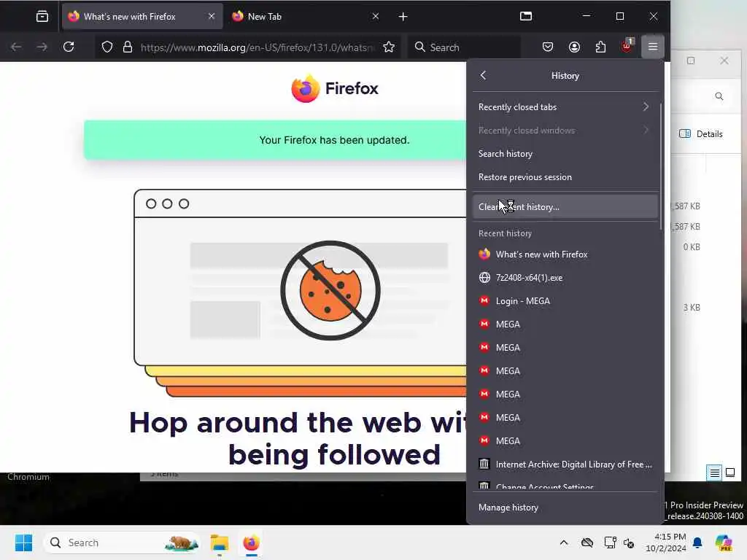Click the Your Firefox has been updated banner
The height and width of the screenshot is (560, 747).
(x=275, y=140)
